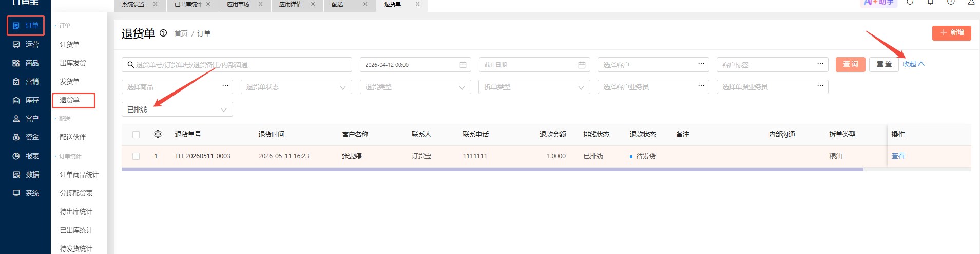Click the horizontal table scrollbar
Image resolution: width=980 pixels, height=254 pixels.
(492, 169)
